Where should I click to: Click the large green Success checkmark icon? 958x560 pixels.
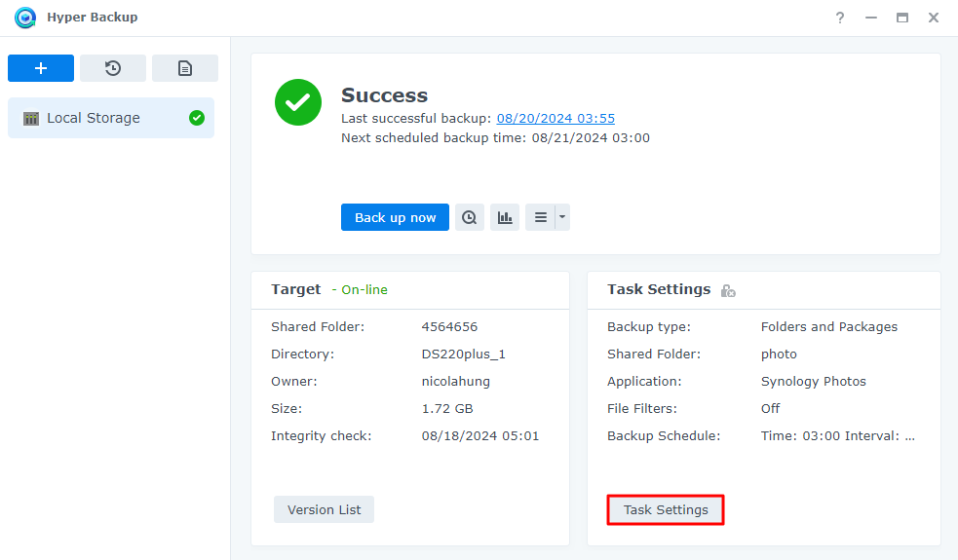pyautogui.click(x=298, y=102)
